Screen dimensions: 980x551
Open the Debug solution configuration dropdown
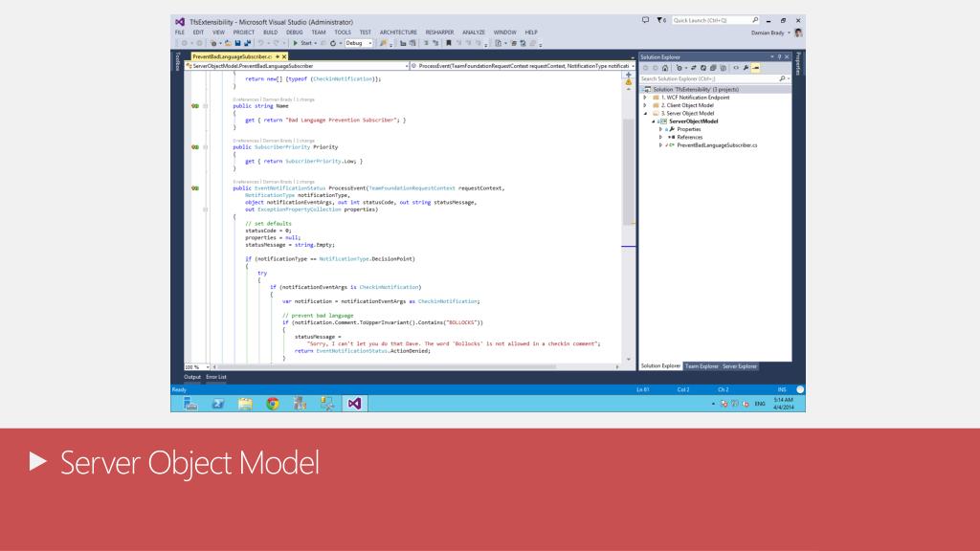(x=359, y=43)
